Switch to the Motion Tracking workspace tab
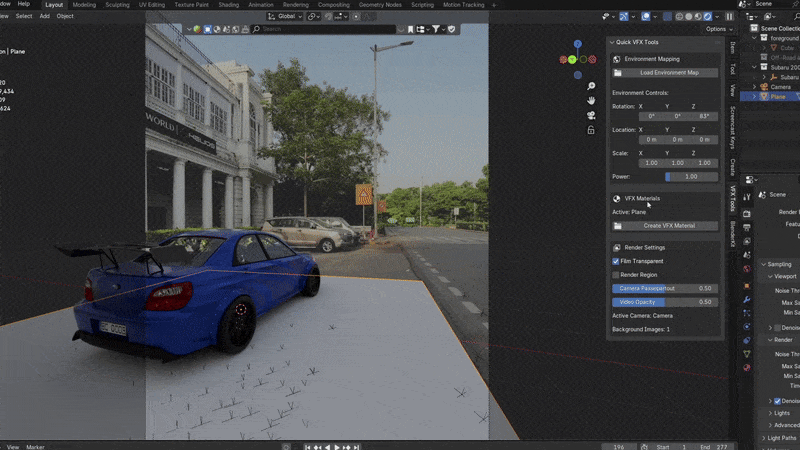Screen dimensions: 800x450 point(463,5)
